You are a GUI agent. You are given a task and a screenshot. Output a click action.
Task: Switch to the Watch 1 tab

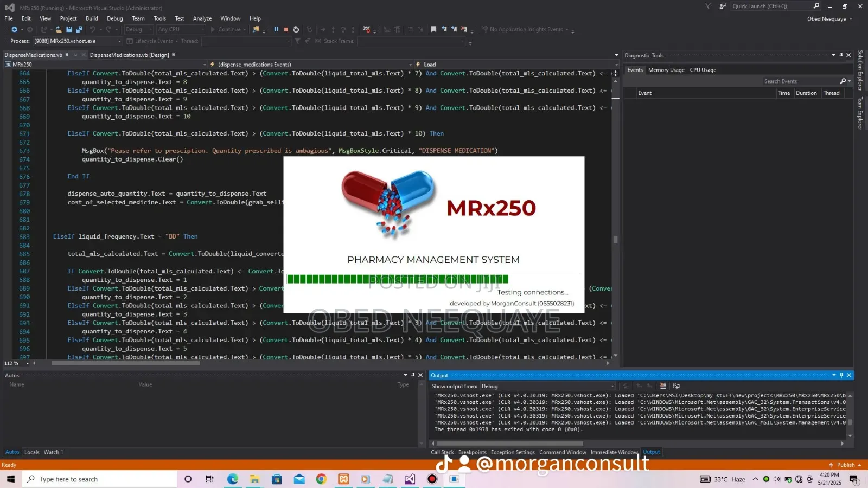(53, 452)
